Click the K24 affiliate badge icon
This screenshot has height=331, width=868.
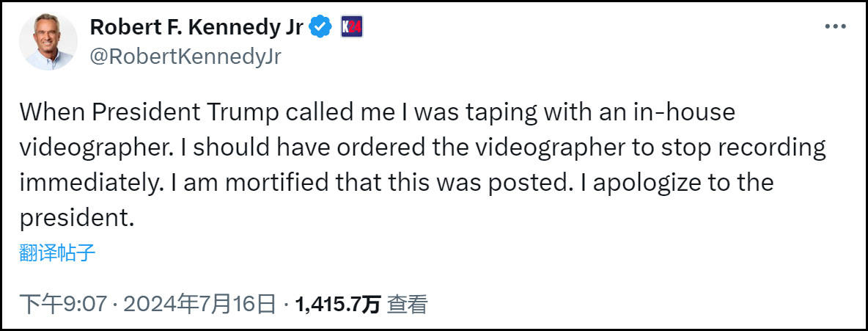tap(352, 27)
